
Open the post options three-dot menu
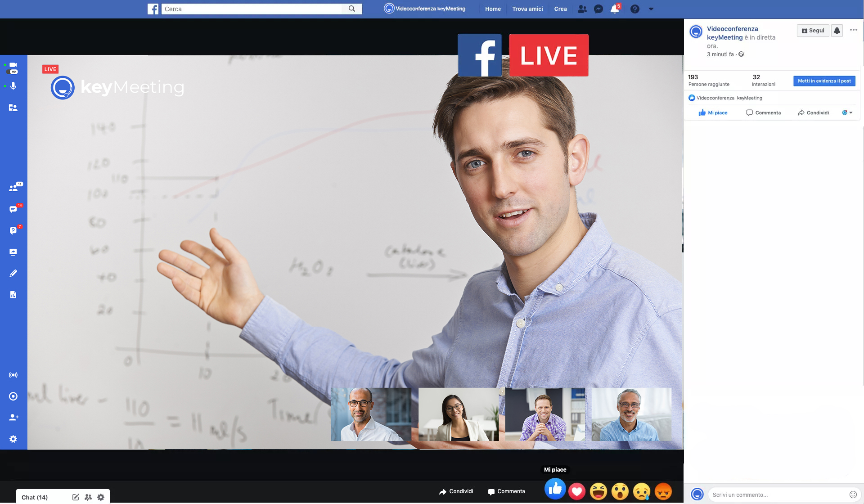pos(853,30)
